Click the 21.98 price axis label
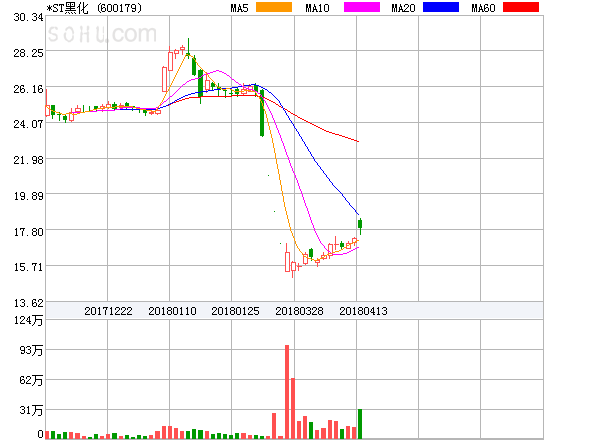The width and height of the screenshot is (600, 440). [28, 160]
